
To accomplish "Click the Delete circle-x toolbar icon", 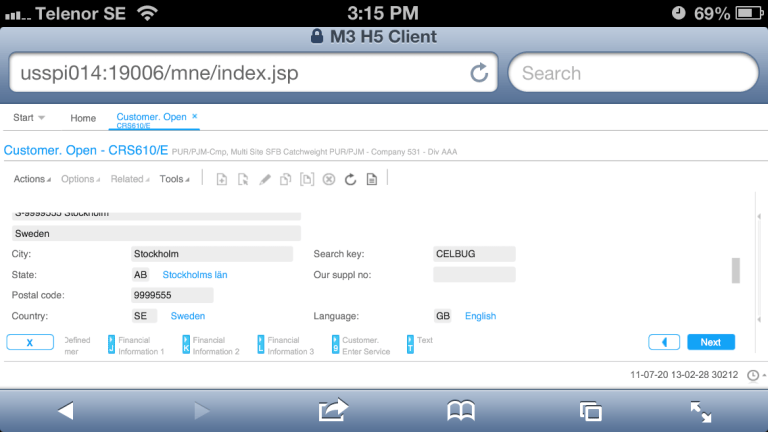I will [x=329, y=179].
